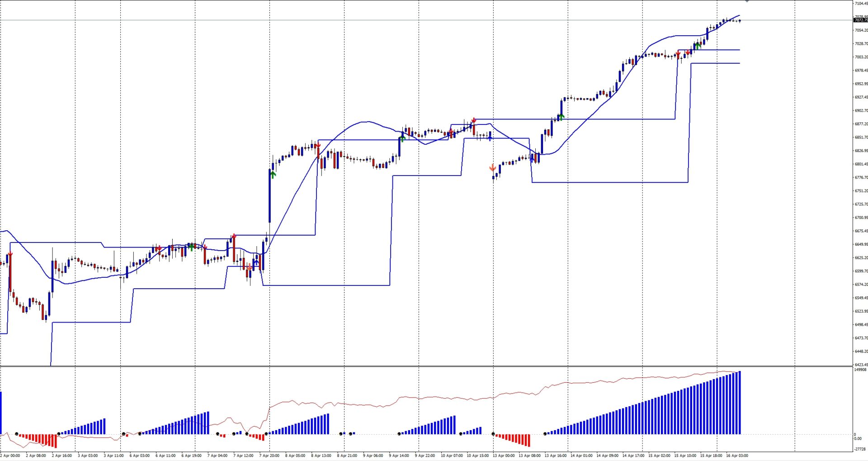Image resolution: width=868 pixels, height=461 pixels.
Task: Click the blue up arrow near 10 Apr 15:00
Action: point(490,138)
